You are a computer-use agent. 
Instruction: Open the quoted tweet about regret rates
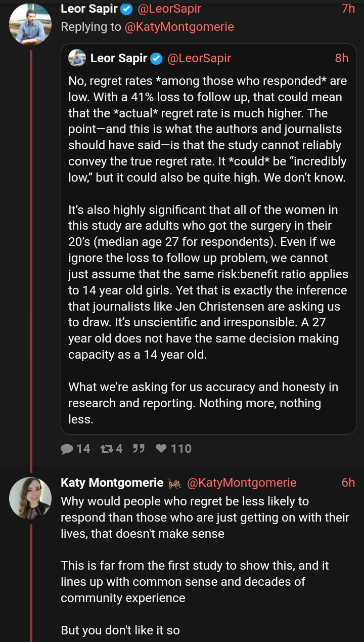tap(208, 239)
